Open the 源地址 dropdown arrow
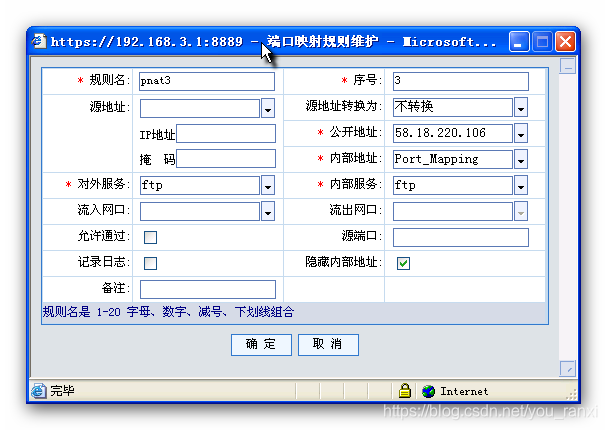The width and height of the screenshot is (607, 430). (x=268, y=108)
